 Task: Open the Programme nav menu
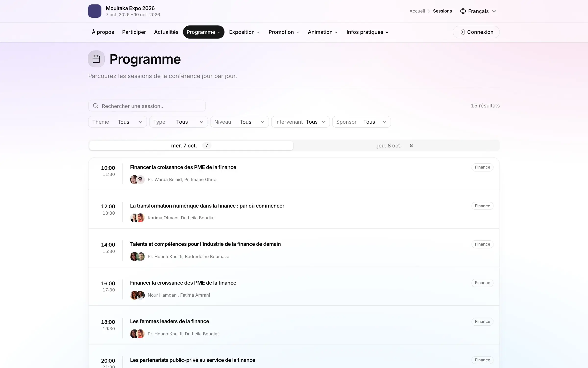(204, 32)
